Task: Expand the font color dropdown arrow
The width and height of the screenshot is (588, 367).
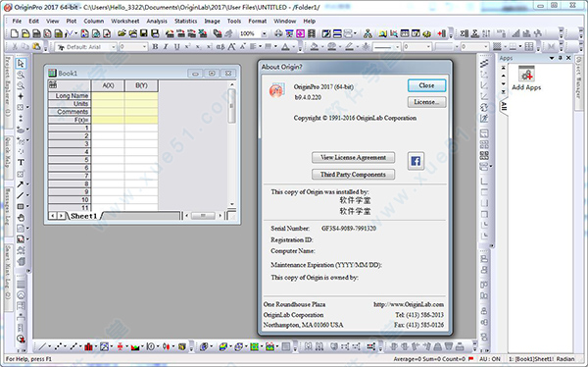Action: point(293,47)
